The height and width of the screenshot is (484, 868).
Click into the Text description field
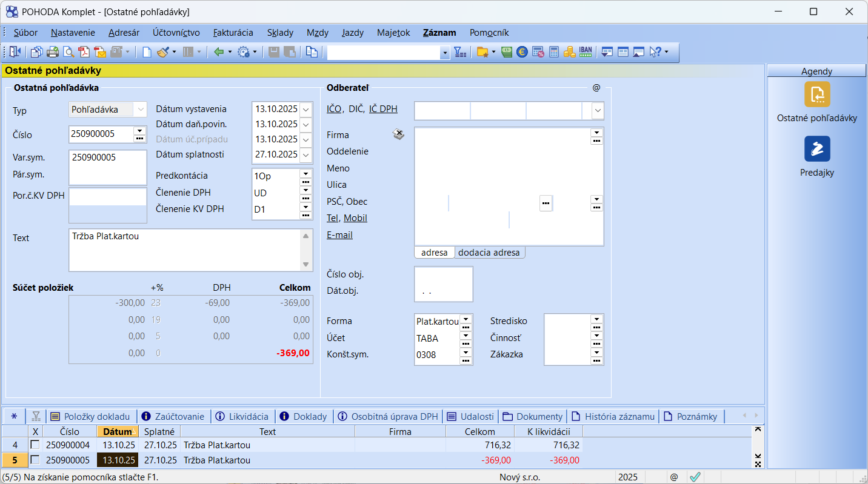(x=185, y=250)
